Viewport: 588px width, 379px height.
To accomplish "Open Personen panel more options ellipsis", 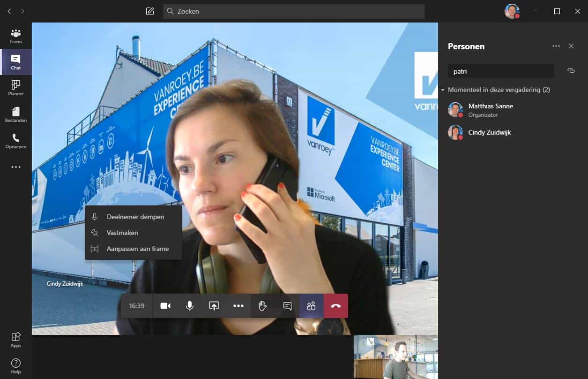I will tap(556, 46).
